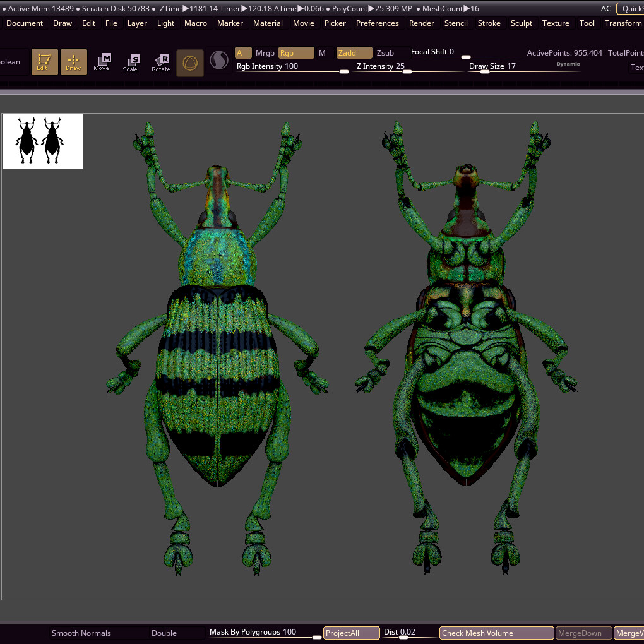Select the Move tool
The height and width of the screenshot is (644, 644).
pyautogui.click(x=102, y=62)
